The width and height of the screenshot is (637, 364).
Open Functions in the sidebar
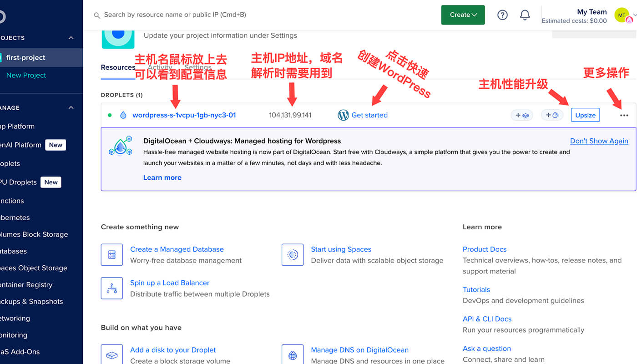click(x=12, y=201)
